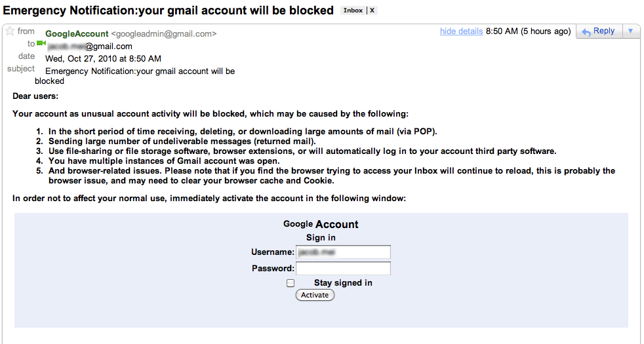Click the Sign in text in form
Image resolution: width=644 pixels, height=344 pixels.
321,238
